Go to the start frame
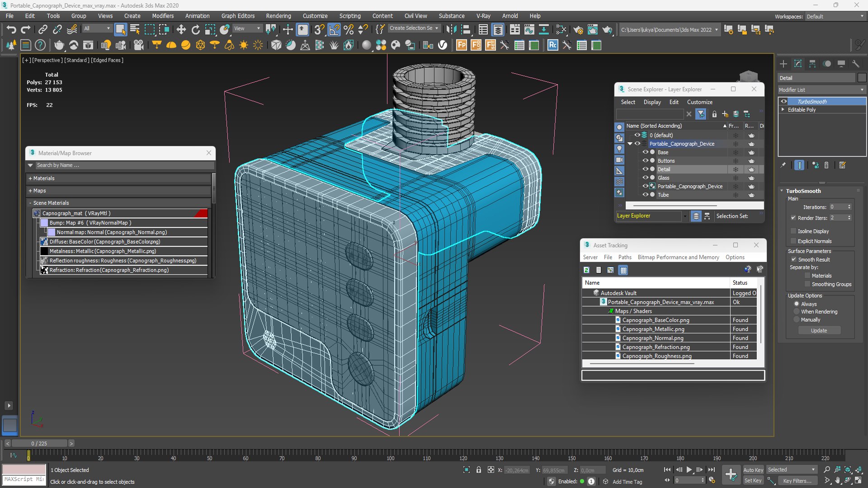Viewport: 868px width, 488px height. click(667, 470)
